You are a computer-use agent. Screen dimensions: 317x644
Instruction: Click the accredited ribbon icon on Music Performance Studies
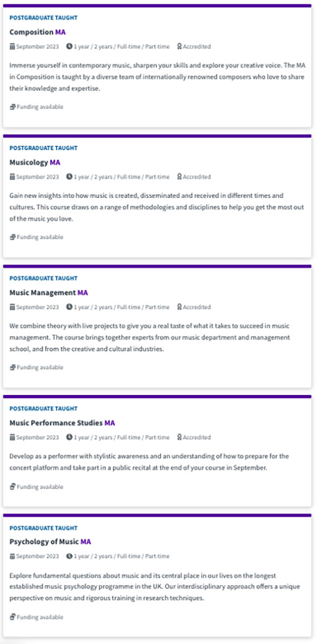[179, 437]
